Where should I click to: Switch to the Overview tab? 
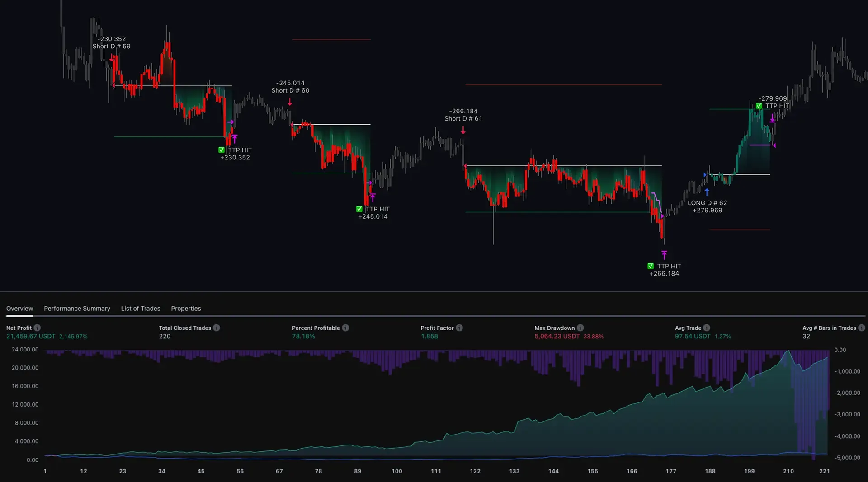[x=19, y=309]
